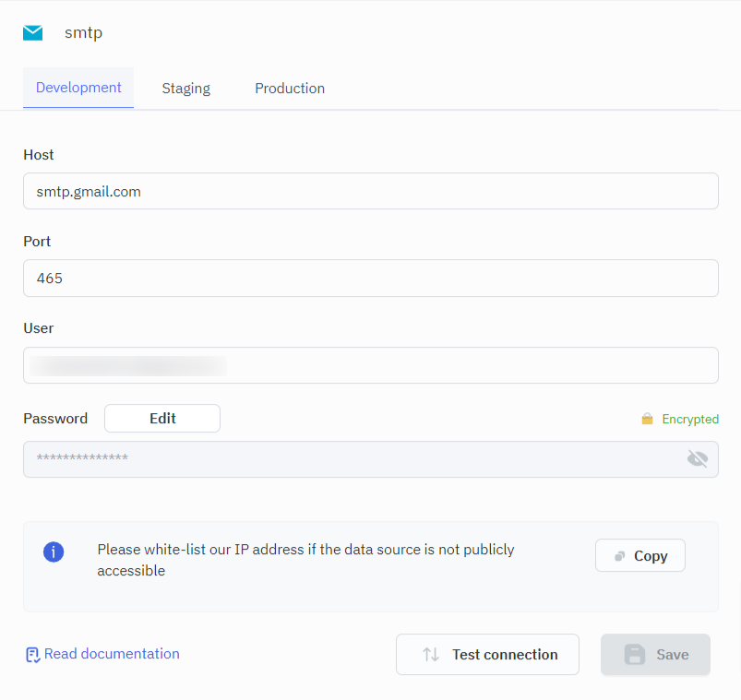Click the green Encrypted label

[x=689, y=419]
